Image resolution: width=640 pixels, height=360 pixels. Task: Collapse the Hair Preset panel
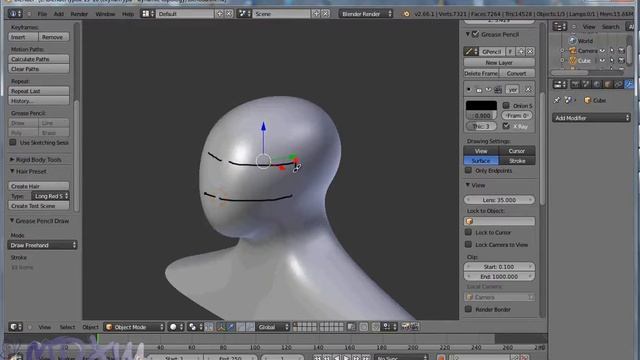pyautogui.click(x=12, y=171)
